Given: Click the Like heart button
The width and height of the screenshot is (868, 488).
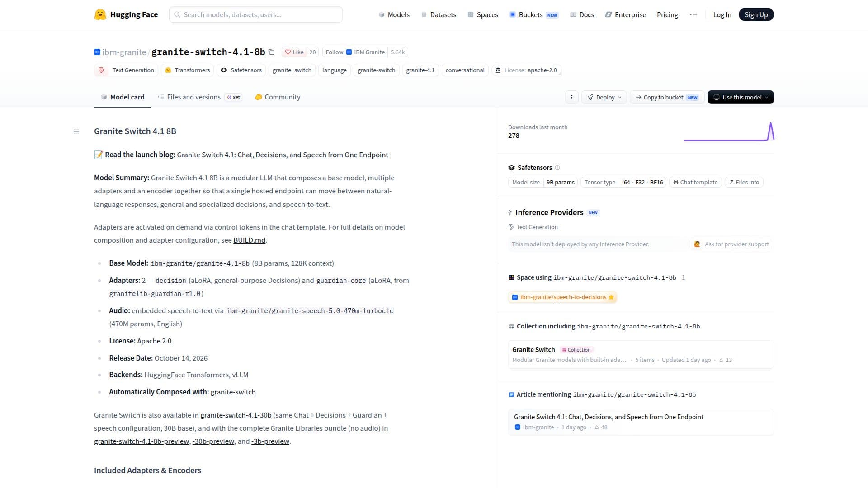Looking at the screenshot, I should point(294,52).
